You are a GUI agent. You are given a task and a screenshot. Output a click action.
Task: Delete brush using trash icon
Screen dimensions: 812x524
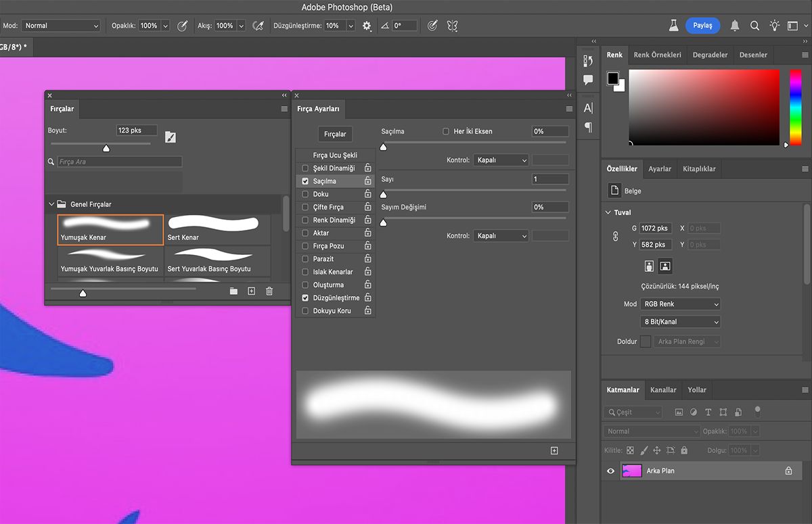click(x=269, y=291)
